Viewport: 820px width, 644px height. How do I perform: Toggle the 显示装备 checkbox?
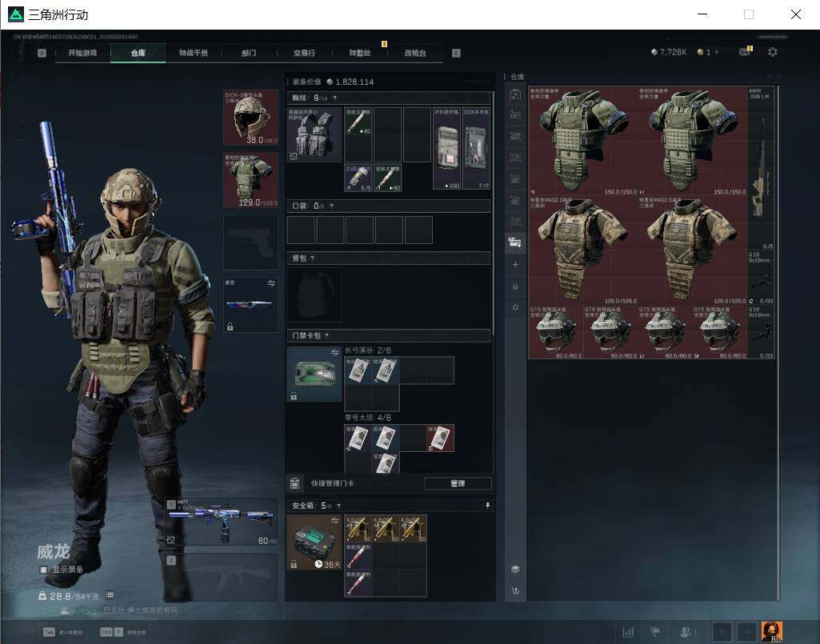43,569
